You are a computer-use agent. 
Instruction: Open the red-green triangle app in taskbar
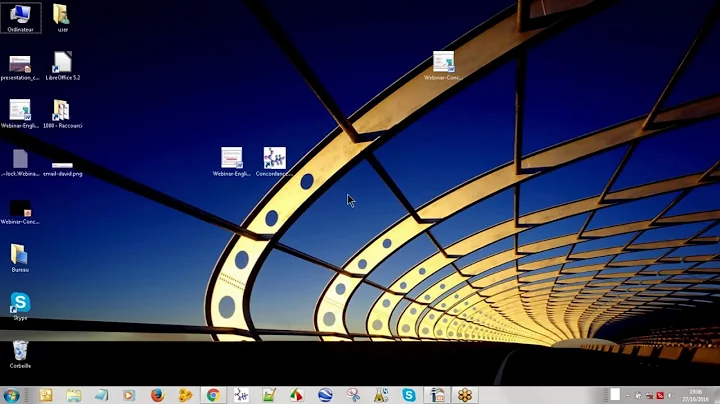click(x=297, y=395)
